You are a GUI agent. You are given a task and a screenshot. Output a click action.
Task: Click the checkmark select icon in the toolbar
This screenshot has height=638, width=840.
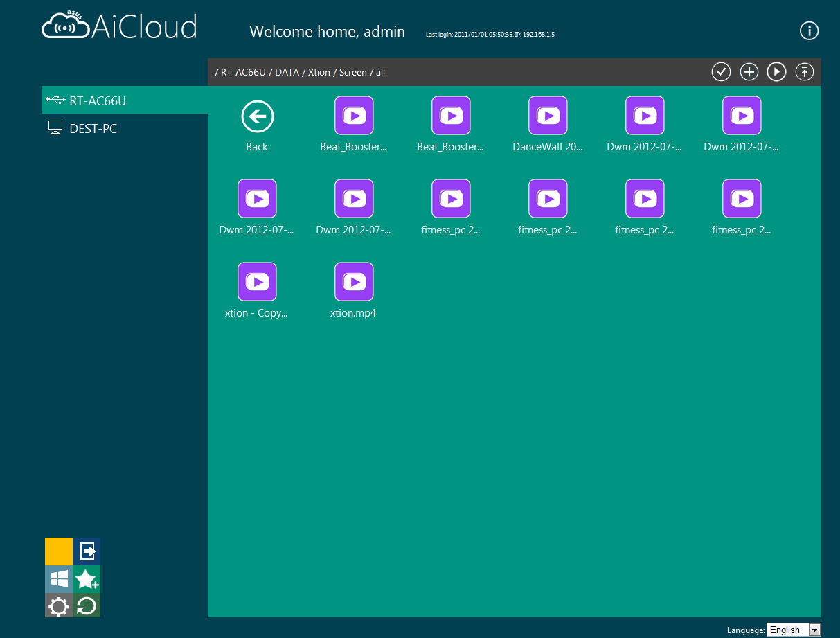(722, 71)
